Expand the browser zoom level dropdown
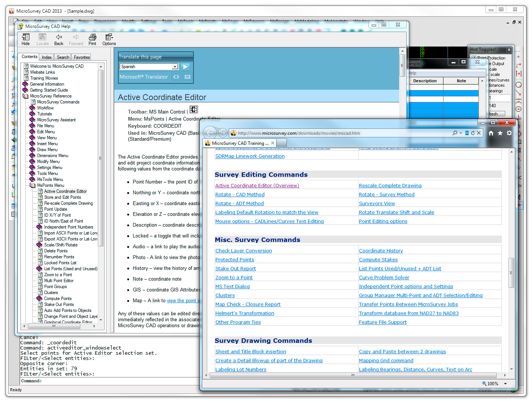The image size is (532, 402). tap(505, 384)
